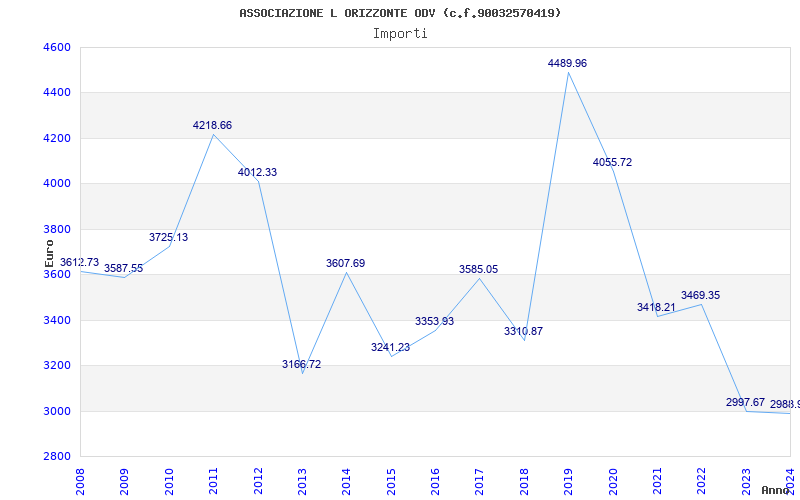Click y-axis tick 3800
Viewport: 800px width, 500px height.
click(x=57, y=229)
